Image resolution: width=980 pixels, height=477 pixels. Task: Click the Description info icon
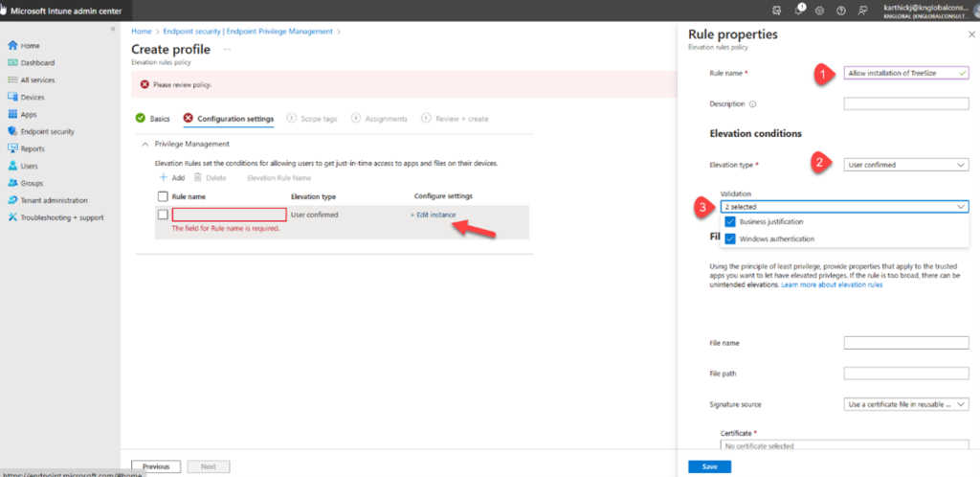[752, 104]
